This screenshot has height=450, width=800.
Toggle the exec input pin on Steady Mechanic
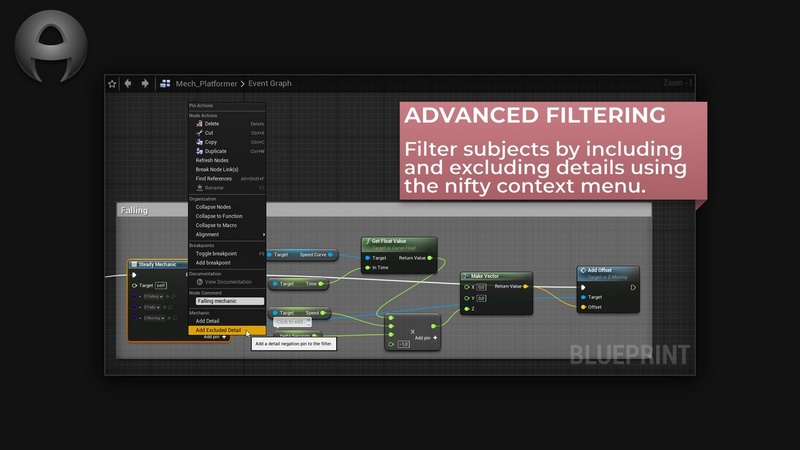tap(134, 275)
